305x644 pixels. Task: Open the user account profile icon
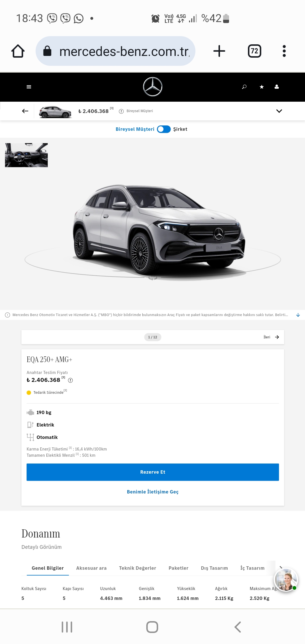coord(277,87)
